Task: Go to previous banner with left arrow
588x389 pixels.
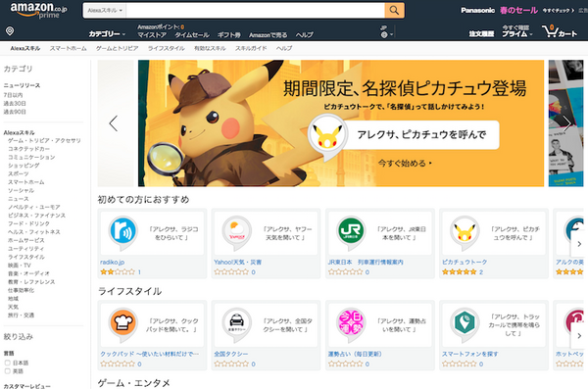Action: point(114,123)
